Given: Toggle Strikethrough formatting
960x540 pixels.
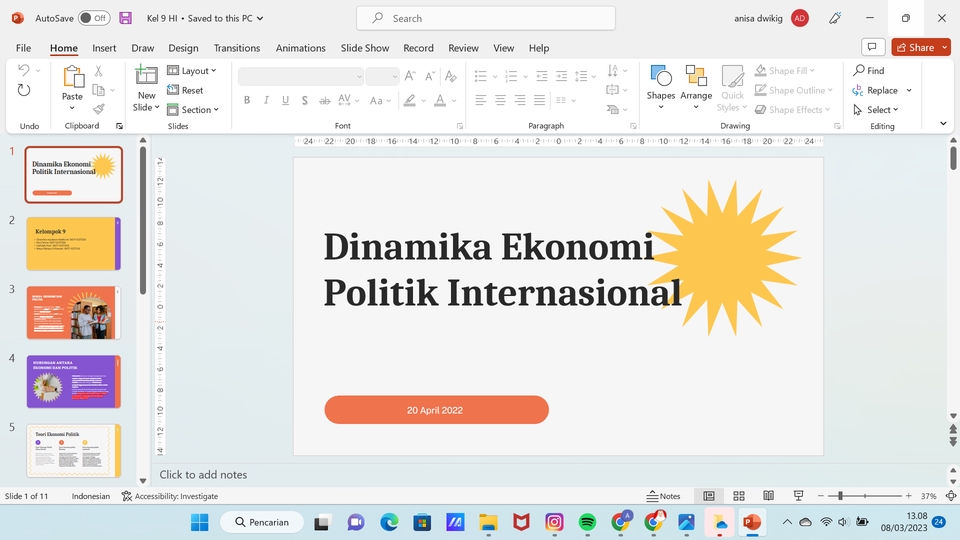Looking at the screenshot, I should coord(324,100).
